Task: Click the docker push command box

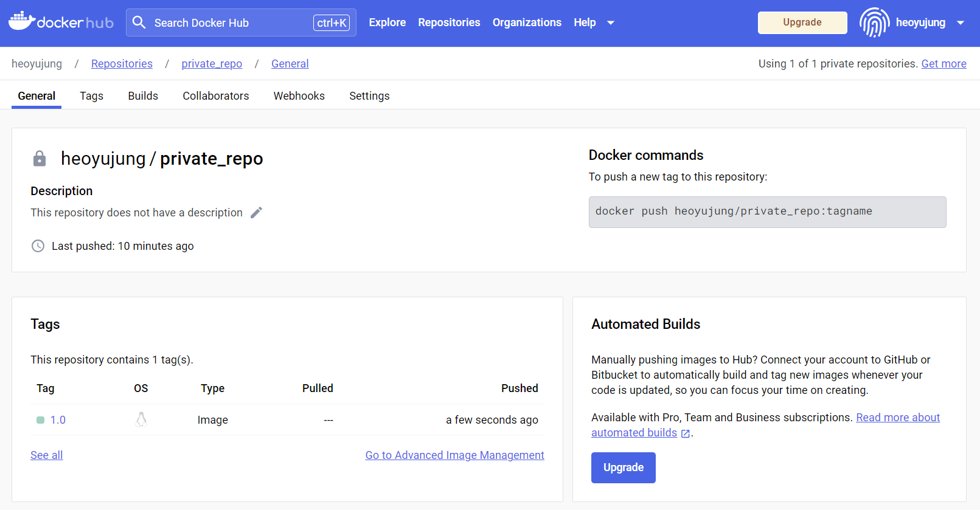Action: click(767, 212)
